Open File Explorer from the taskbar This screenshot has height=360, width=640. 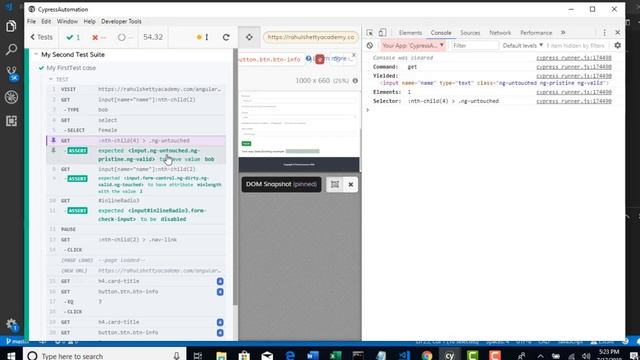pyautogui.click(x=221, y=356)
